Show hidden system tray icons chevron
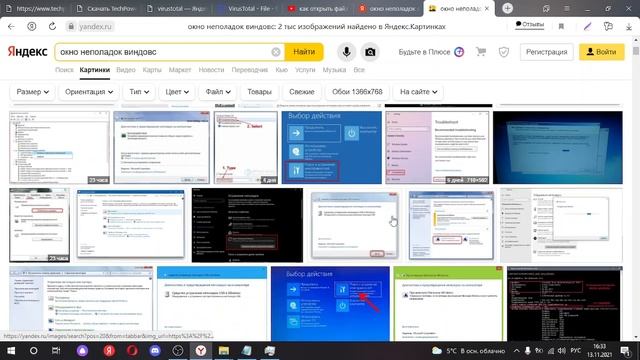640x360 pixels. click(x=516, y=351)
